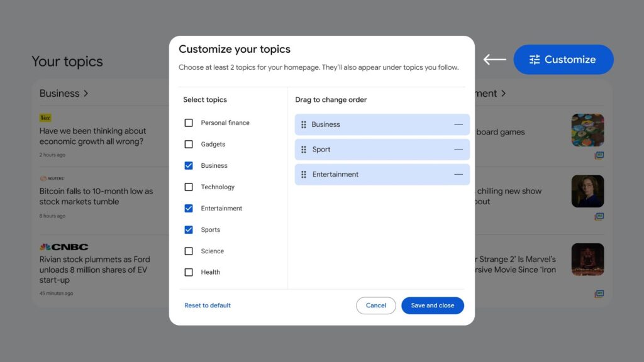Remove Business using its minus icon
The image size is (644, 362).
click(458, 124)
